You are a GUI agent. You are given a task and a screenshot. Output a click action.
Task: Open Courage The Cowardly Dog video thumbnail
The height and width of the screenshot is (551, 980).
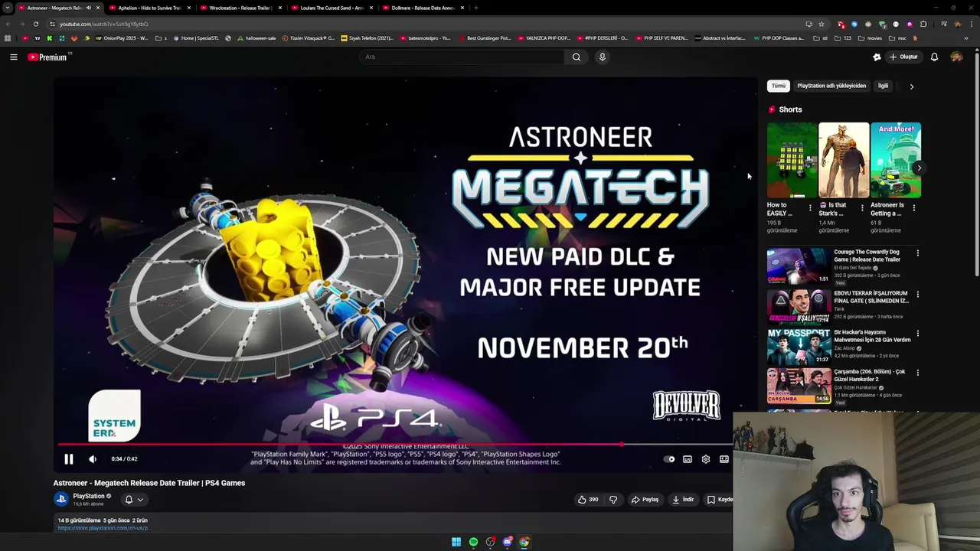[x=799, y=265]
